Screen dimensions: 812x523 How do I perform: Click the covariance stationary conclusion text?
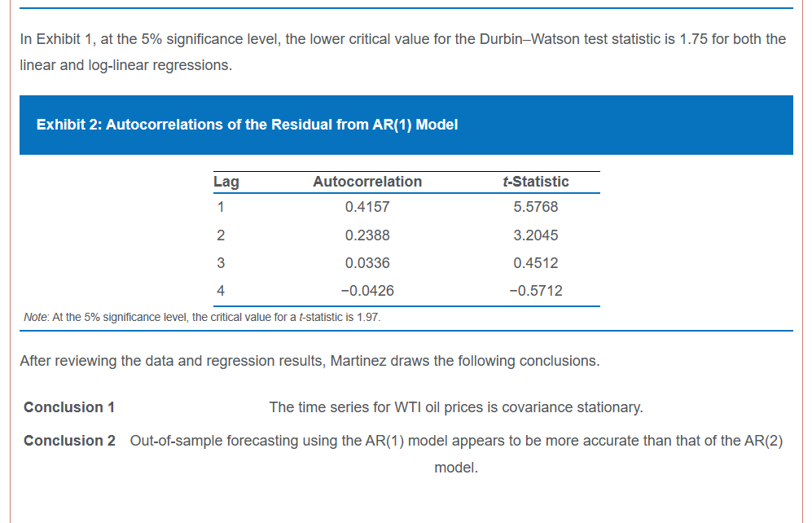point(455,407)
